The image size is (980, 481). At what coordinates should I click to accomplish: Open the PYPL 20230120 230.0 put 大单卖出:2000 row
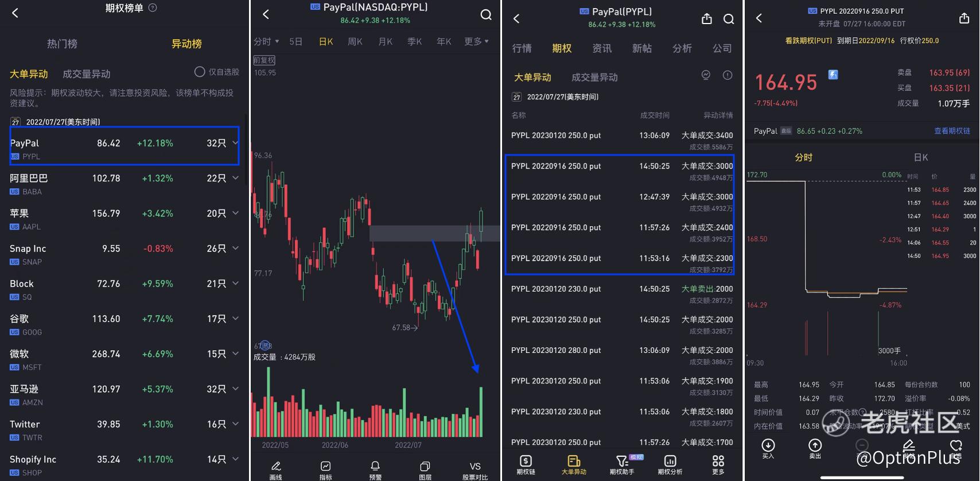tap(622, 294)
